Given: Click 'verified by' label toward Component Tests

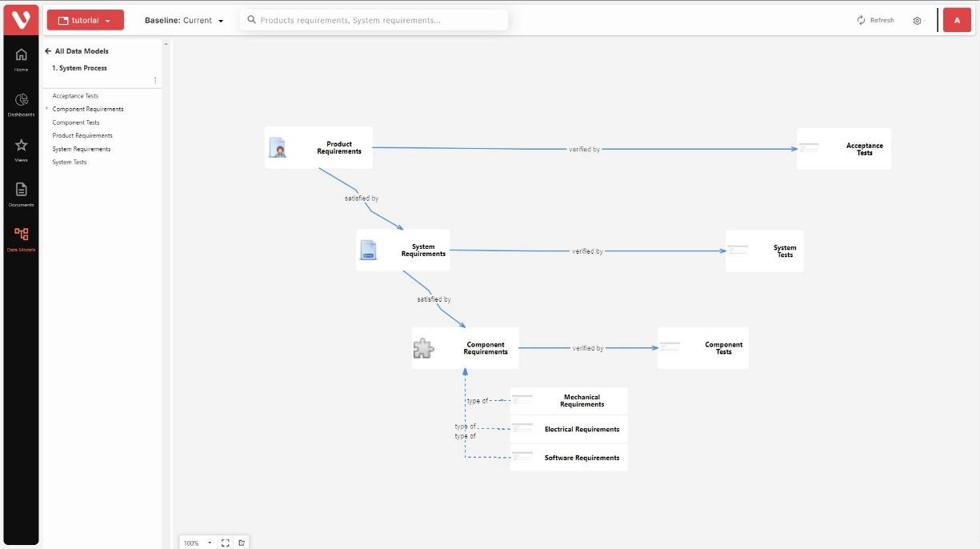Looking at the screenshot, I should (588, 348).
